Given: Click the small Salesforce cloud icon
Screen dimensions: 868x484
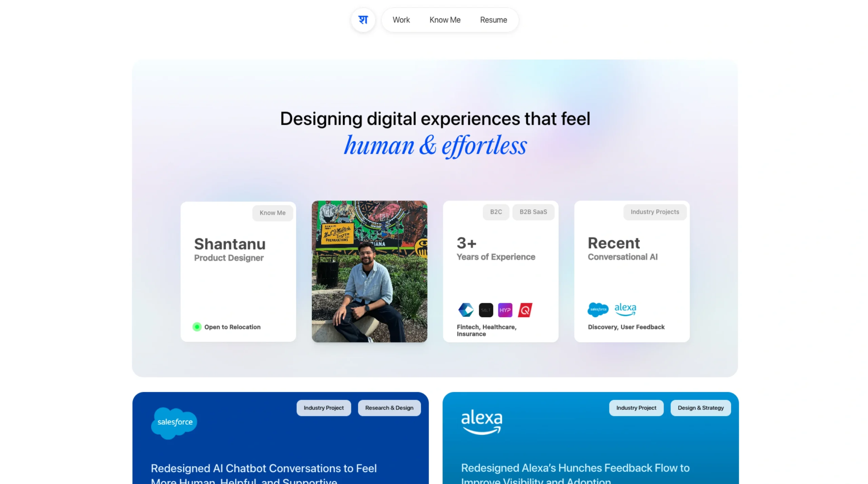Looking at the screenshot, I should pos(598,309).
